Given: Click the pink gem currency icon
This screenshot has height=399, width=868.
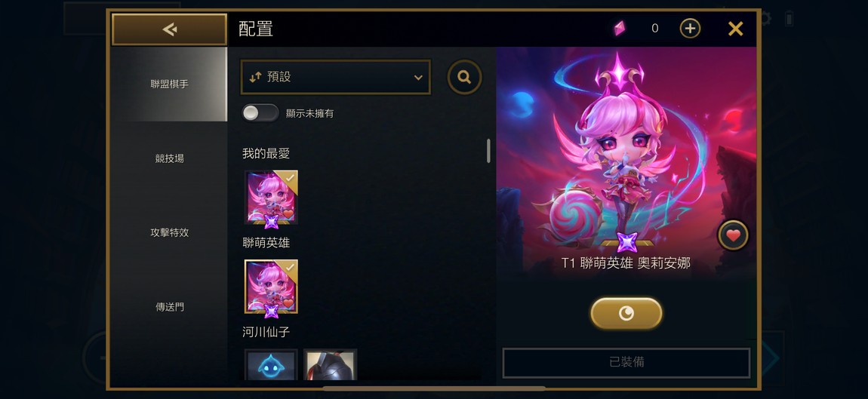Looking at the screenshot, I should click(x=620, y=29).
